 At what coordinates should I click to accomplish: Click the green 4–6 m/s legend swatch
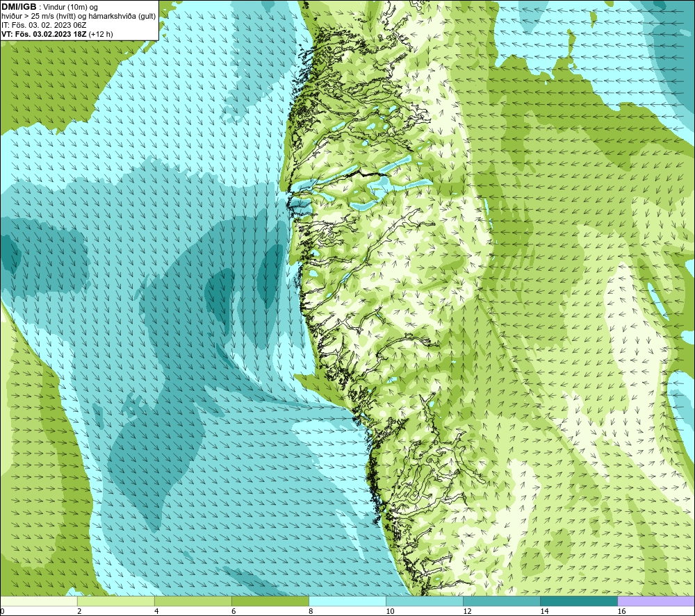pos(193,601)
